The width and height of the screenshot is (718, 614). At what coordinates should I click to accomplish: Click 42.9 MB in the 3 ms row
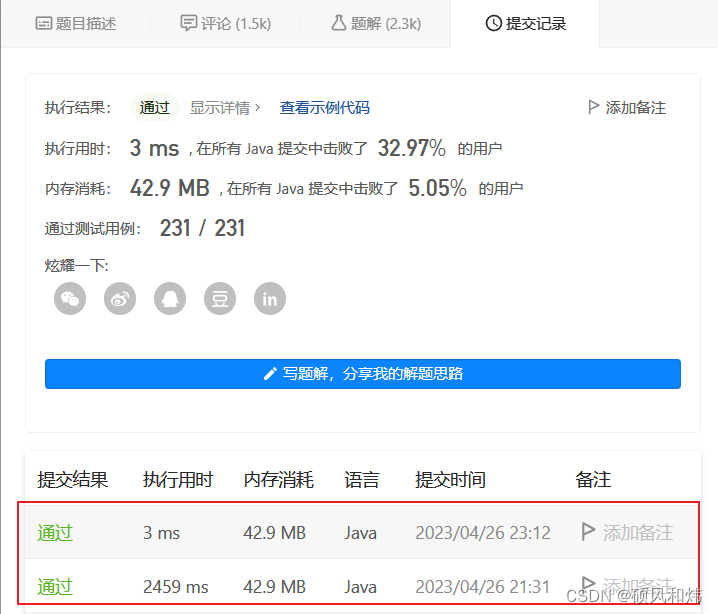click(274, 533)
